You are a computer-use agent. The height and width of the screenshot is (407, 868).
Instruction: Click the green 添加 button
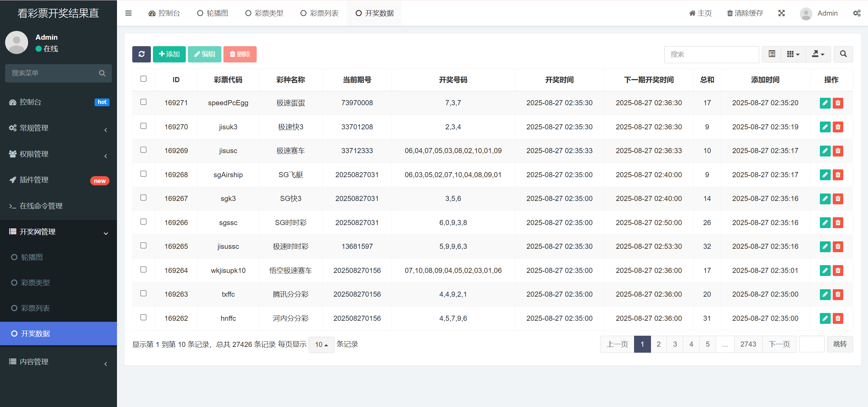[x=169, y=54]
